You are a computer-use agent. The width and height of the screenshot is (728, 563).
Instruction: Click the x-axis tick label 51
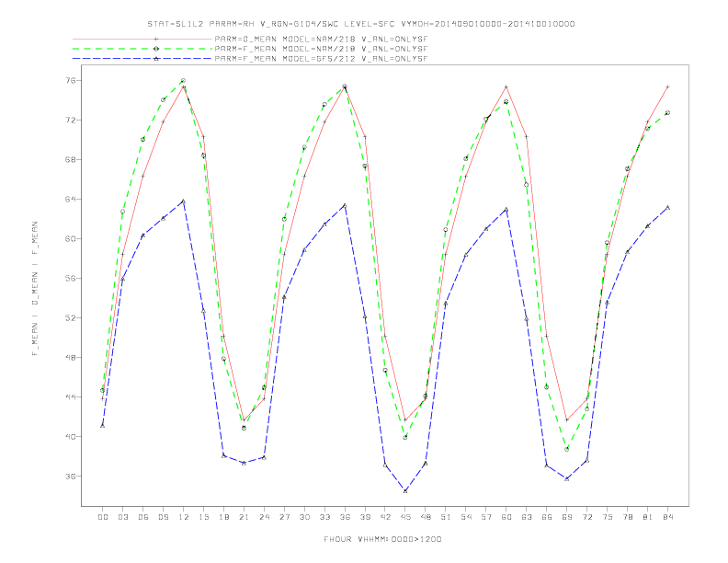tap(446, 517)
